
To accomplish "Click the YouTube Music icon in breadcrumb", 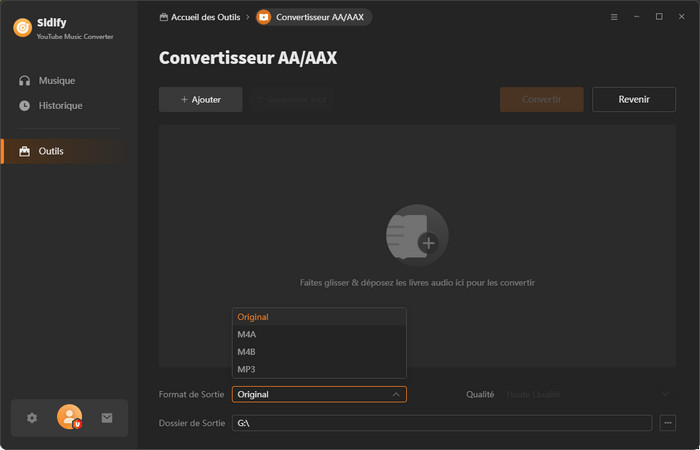I will click(263, 17).
